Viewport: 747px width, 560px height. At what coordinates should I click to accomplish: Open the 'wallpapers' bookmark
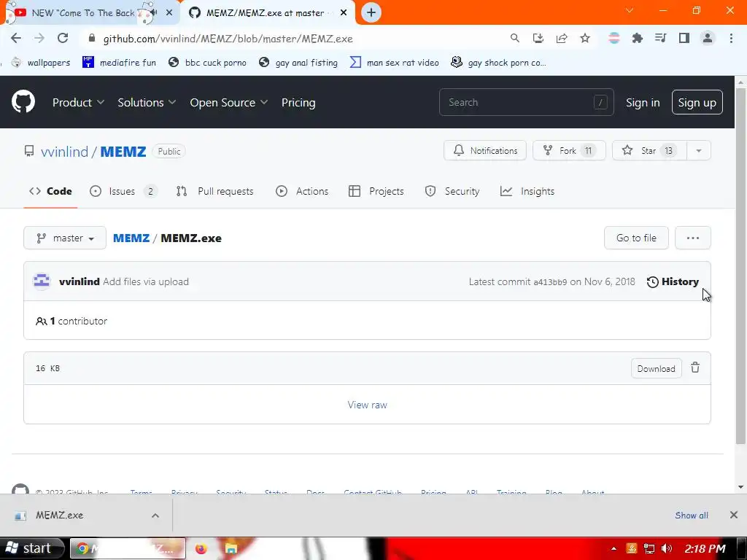coord(41,63)
